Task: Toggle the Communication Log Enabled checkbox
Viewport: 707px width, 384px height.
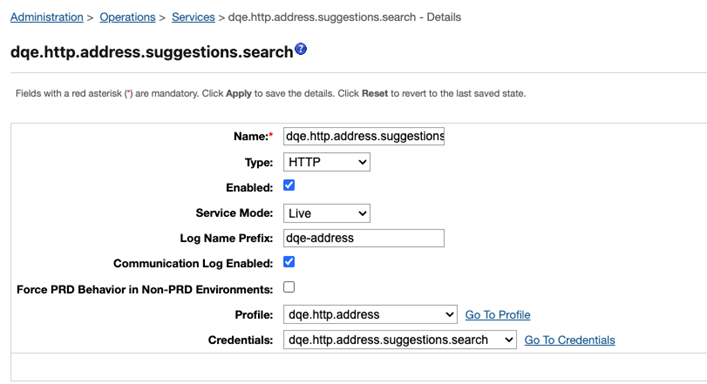Action: 289,262
